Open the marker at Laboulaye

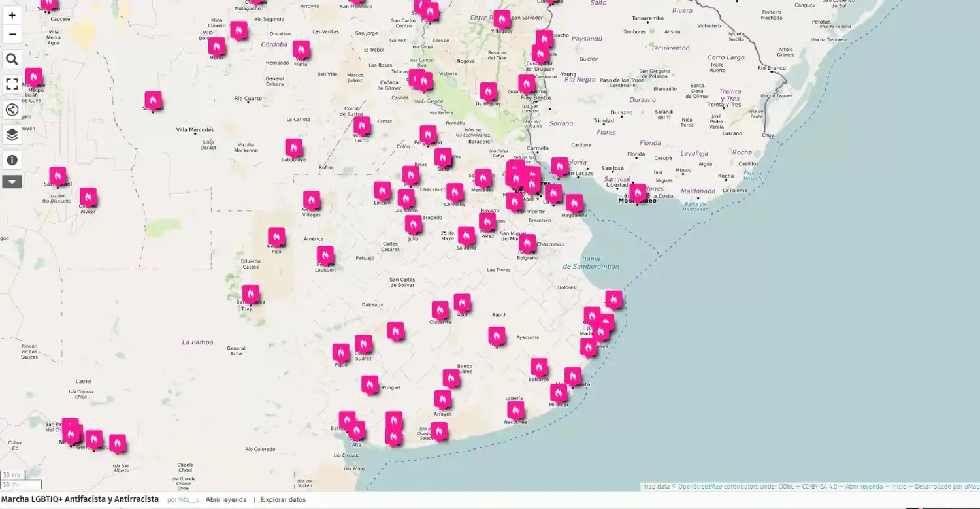(x=294, y=148)
